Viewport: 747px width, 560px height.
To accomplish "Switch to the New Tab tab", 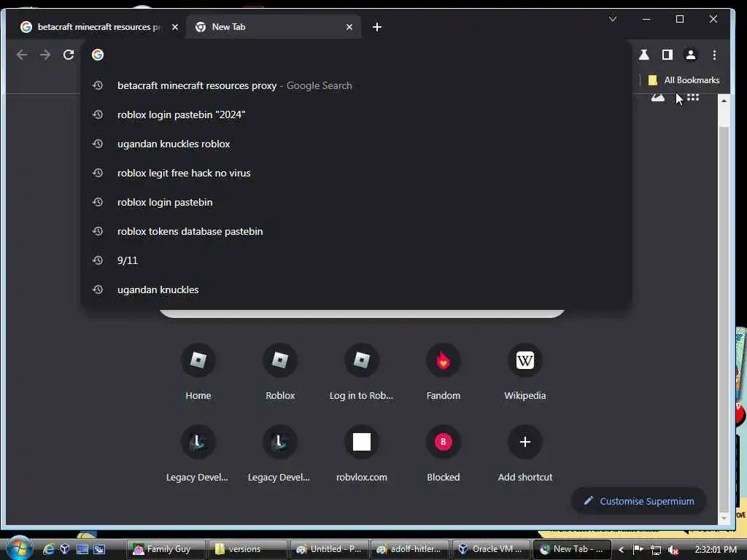I will click(x=273, y=27).
